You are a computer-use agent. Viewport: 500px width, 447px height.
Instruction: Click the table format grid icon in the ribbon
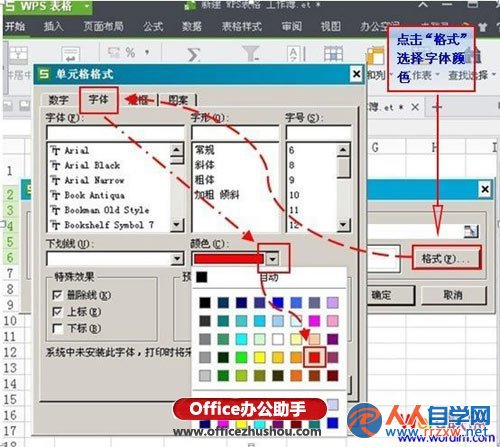pyautogui.click(x=333, y=53)
